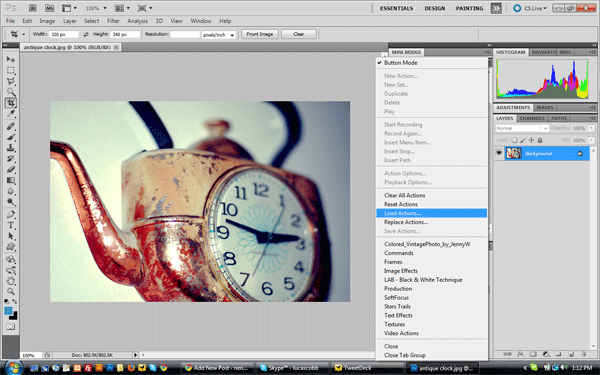600x375 pixels.
Task: Click the Front Image button
Action: (x=259, y=34)
